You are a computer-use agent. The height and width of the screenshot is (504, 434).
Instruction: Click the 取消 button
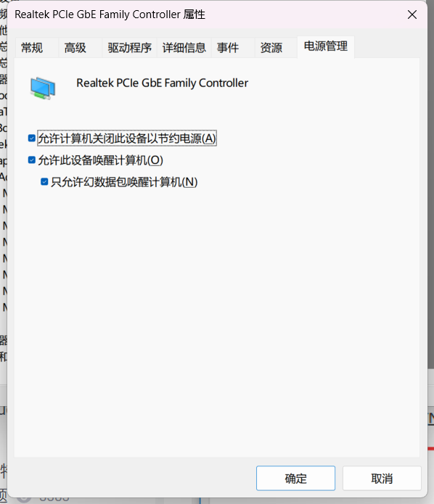pyautogui.click(x=382, y=479)
